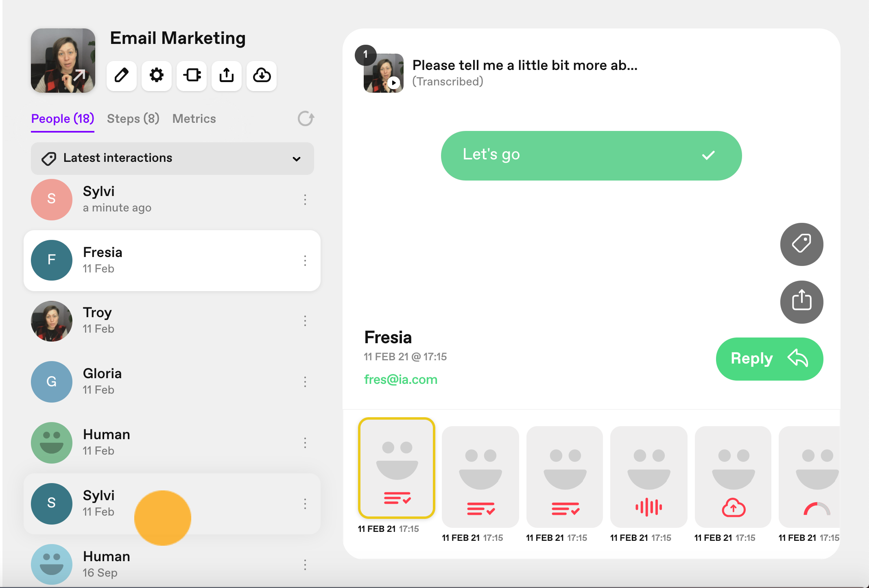Select Sylvi dated 11 Feb
This screenshot has width=869, height=588.
[172, 504]
